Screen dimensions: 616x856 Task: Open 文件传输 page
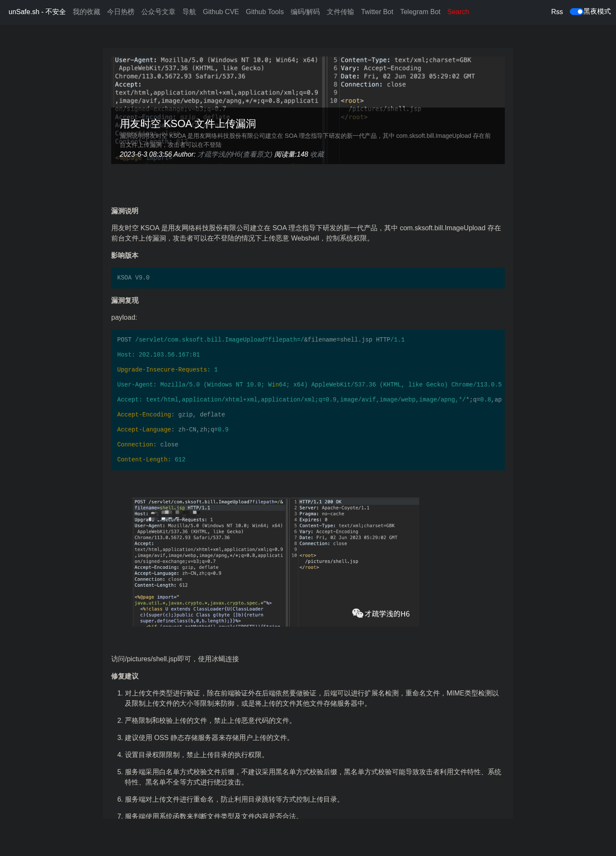[341, 12]
